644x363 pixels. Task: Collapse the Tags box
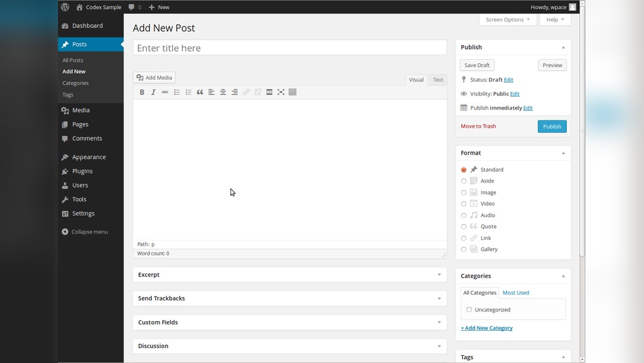(x=563, y=357)
